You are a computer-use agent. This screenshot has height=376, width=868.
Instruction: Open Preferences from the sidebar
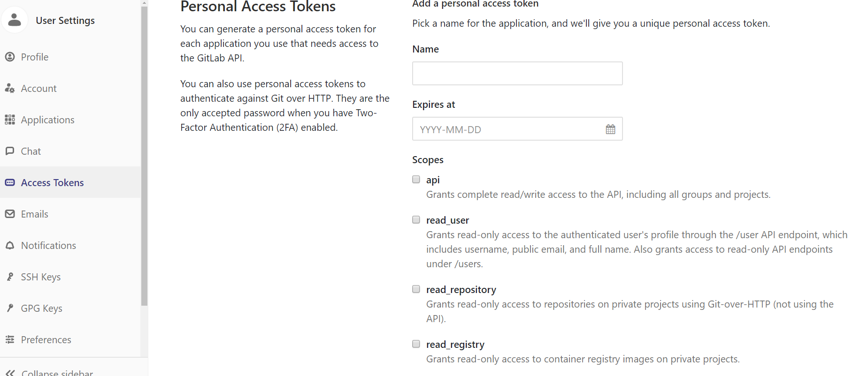click(46, 339)
